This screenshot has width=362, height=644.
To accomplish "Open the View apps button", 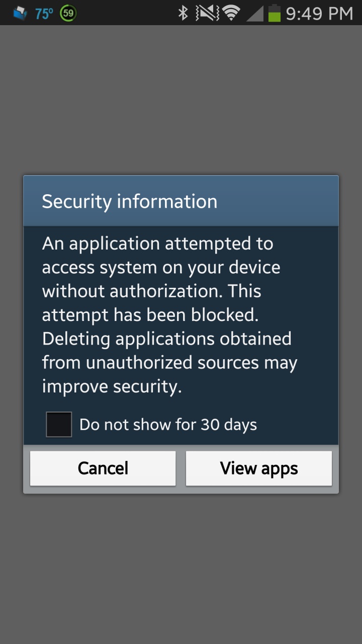I will pyautogui.click(x=259, y=468).
